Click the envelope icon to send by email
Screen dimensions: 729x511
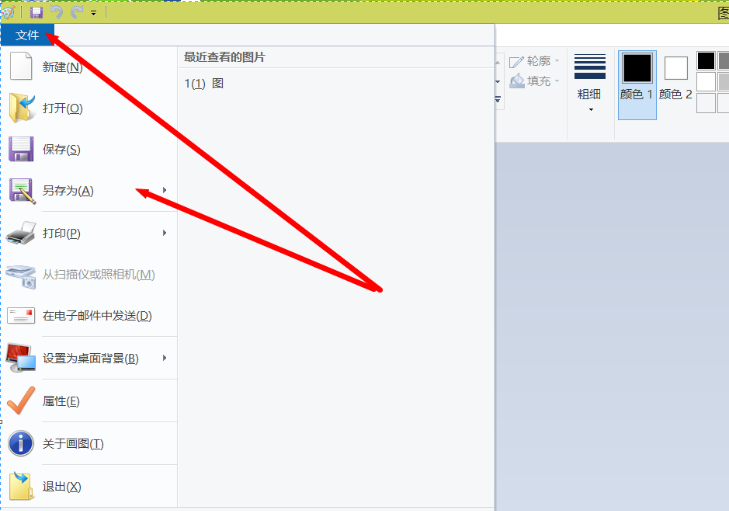21,316
